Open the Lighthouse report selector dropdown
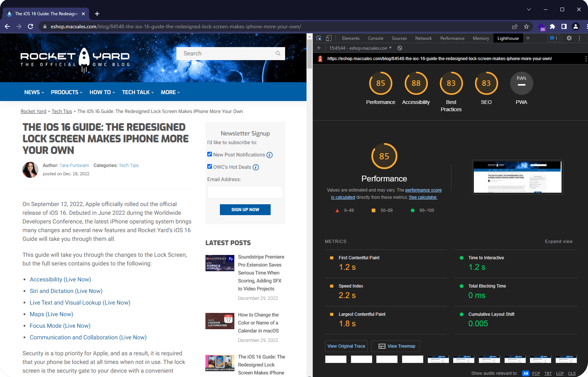The width and height of the screenshot is (588, 377). pyautogui.click(x=360, y=48)
